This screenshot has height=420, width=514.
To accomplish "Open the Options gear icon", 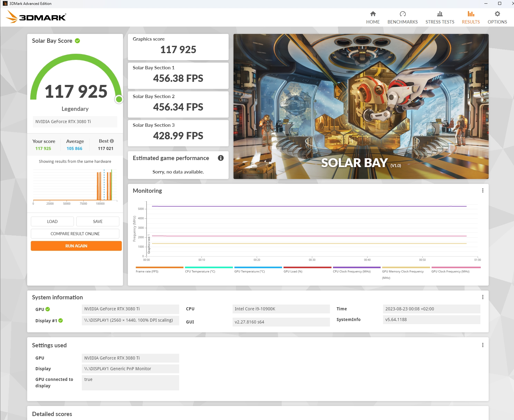I will [x=497, y=14].
